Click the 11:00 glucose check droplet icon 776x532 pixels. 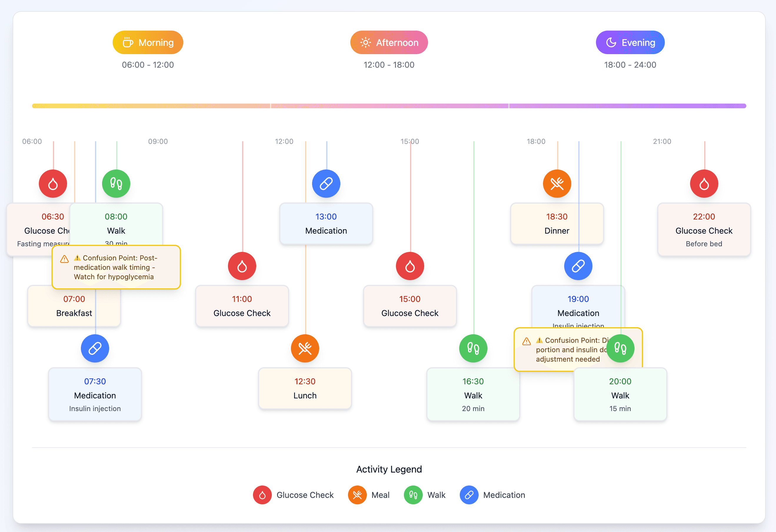242,266
